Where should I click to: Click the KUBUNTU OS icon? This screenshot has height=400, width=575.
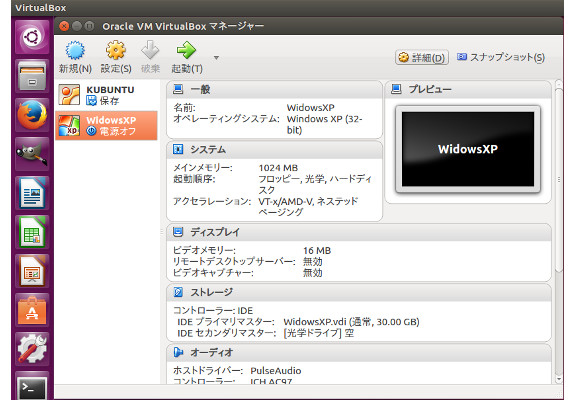pos(69,95)
